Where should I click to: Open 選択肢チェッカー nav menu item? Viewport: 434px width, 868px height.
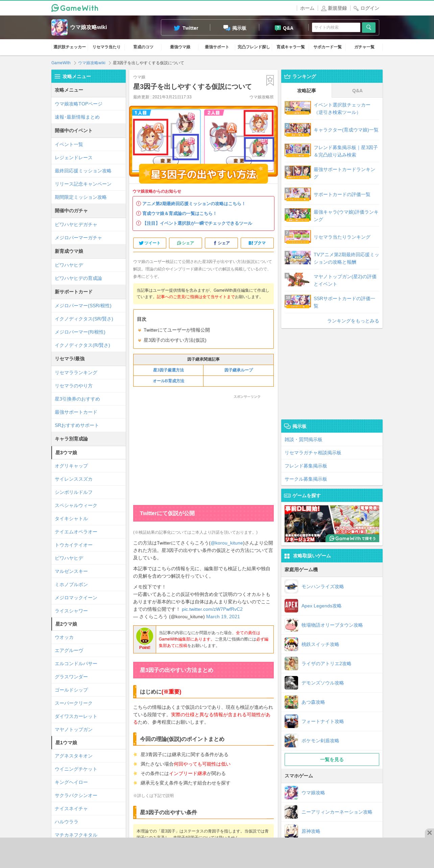tap(70, 47)
